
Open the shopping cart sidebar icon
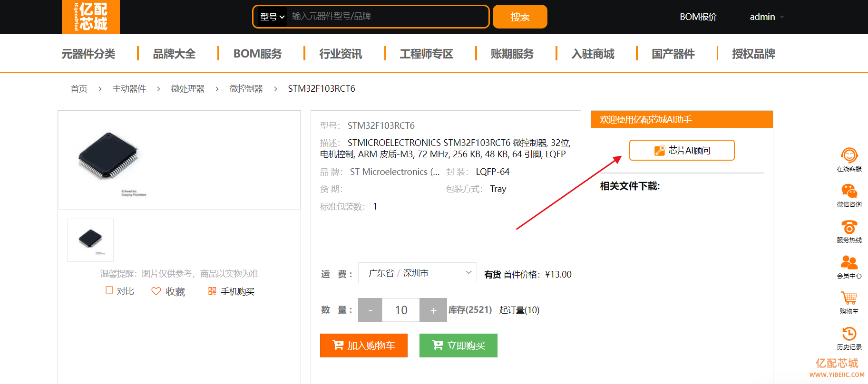click(849, 298)
